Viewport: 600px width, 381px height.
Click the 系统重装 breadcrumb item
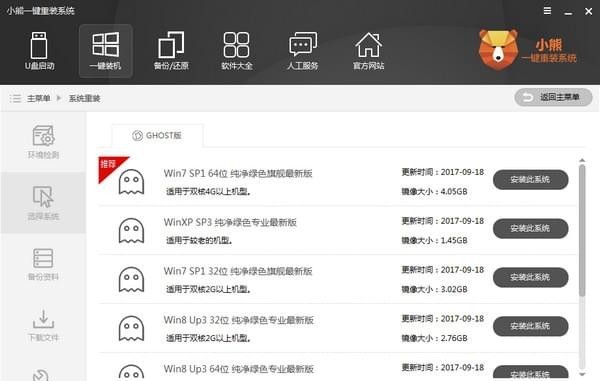(85, 98)
